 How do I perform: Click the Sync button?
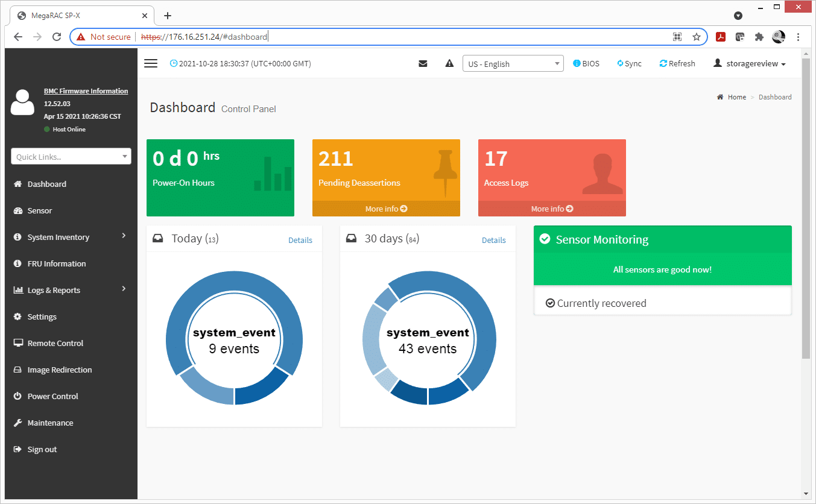pos(630,63)
